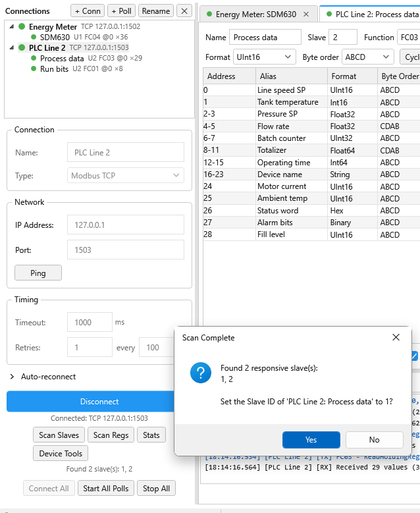Image resolution: width=420 pixels, height=513 pixels.
Task: Click Yes in Scan Complete dialog
Action: coord(311,440)
